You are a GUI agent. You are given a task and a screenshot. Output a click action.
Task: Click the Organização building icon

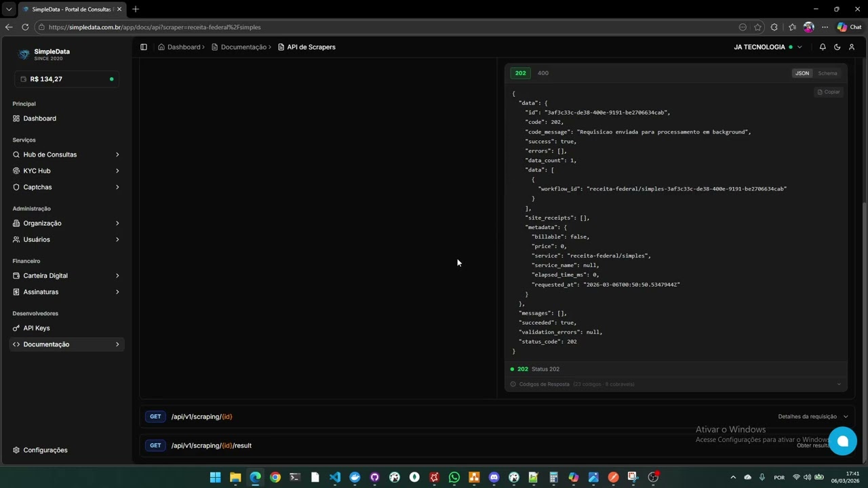[16, 223]
